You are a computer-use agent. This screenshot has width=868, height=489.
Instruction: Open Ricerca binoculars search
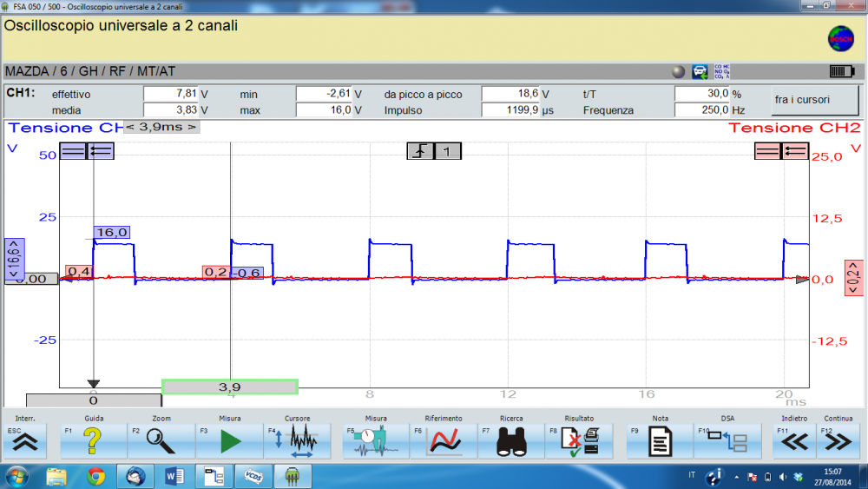(x=511, y=441)
